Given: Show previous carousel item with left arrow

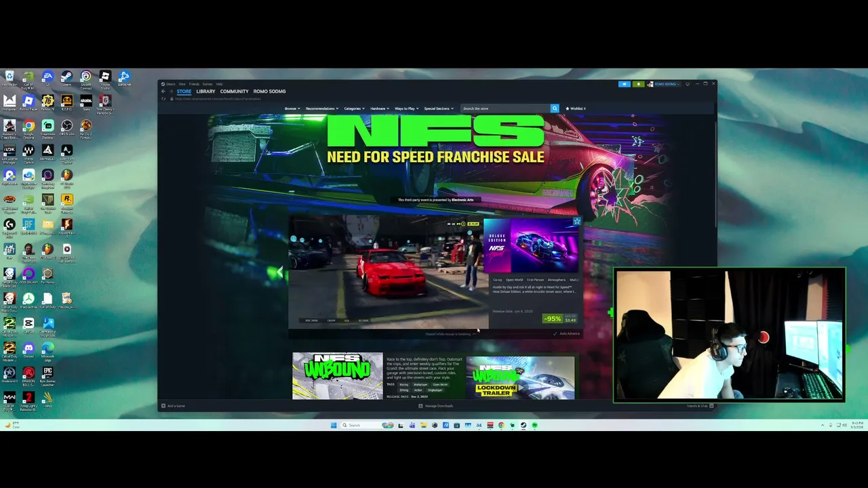Looking at the screenshot, I should pos(279,272).
